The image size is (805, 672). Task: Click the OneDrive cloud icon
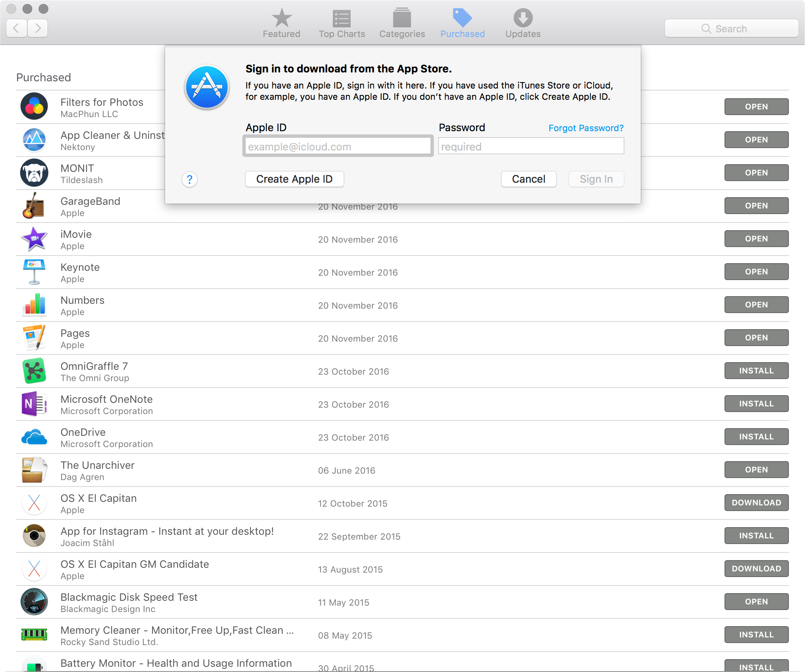34,437
